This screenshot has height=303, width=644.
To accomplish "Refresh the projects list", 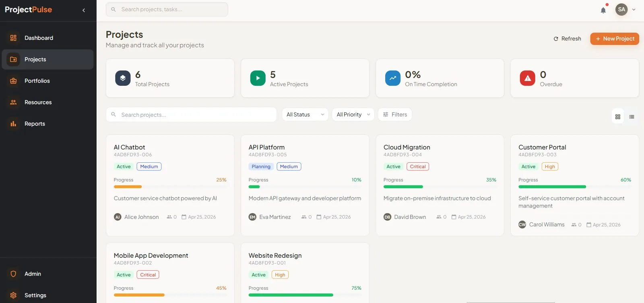I will click(x=568, y=39).
